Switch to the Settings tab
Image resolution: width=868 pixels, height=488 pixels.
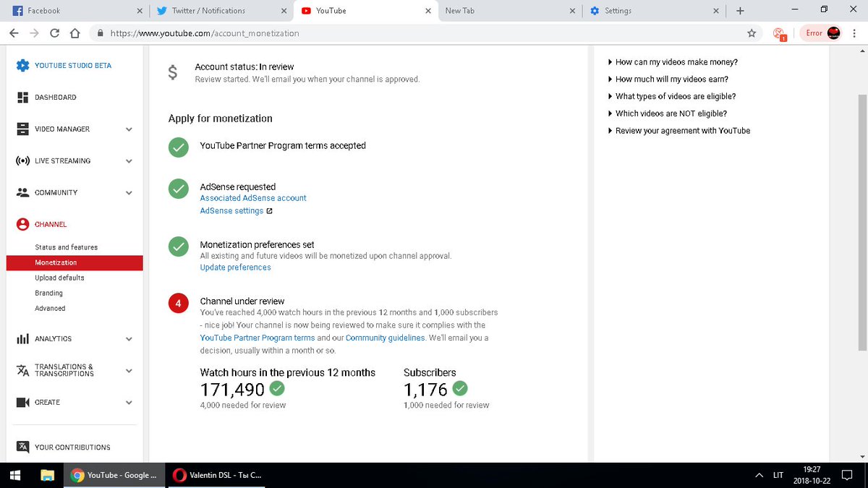655,11
